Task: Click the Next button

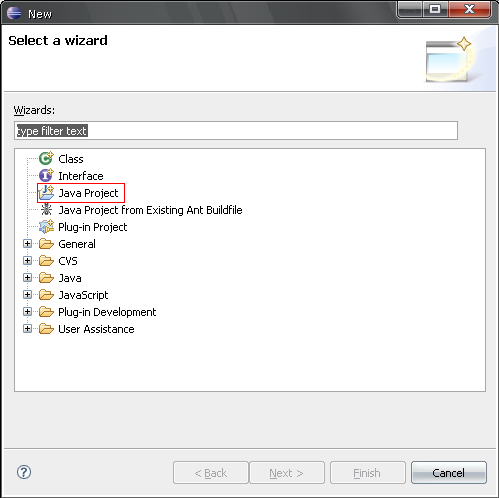Action: click(x=287, y=472)
